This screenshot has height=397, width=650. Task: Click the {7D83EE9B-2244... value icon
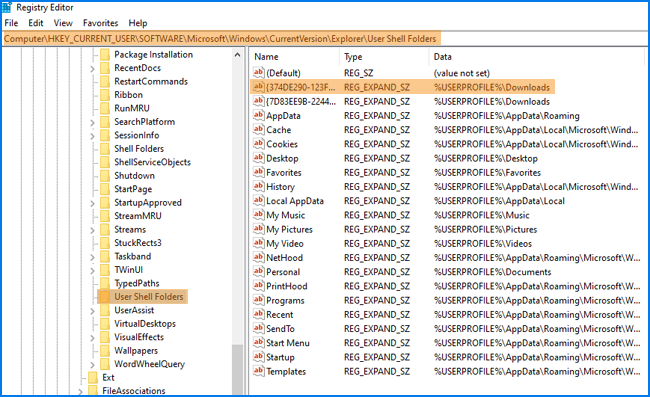[258, 101]
